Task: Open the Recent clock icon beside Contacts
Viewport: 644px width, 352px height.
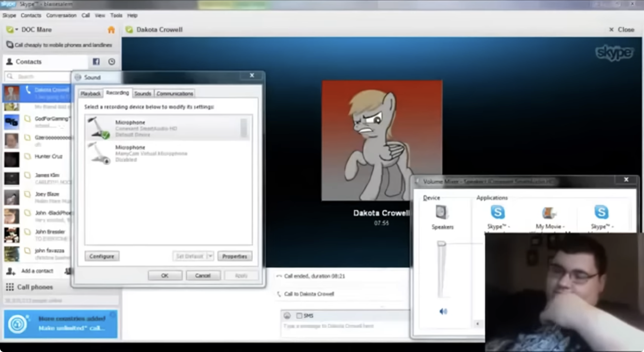Action: [x=112, y=62]
